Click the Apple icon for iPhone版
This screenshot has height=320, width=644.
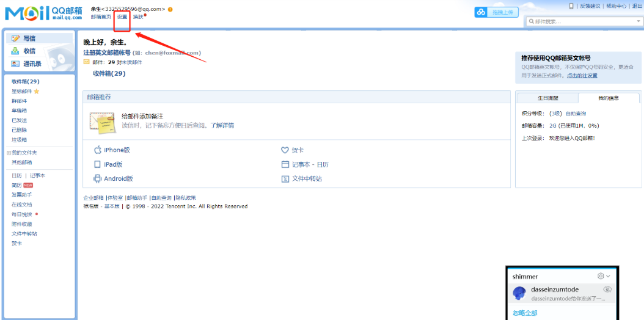[x=97, y=150]
